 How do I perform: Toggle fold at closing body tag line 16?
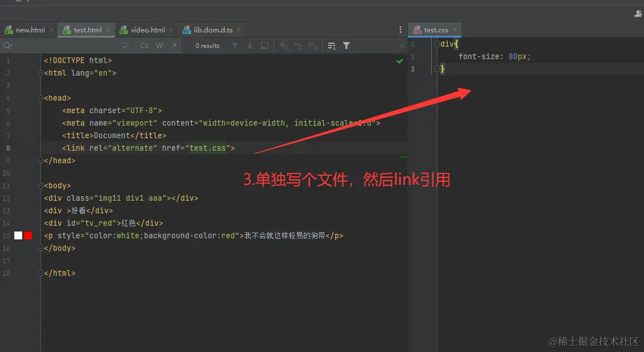[x=40, y=248]
